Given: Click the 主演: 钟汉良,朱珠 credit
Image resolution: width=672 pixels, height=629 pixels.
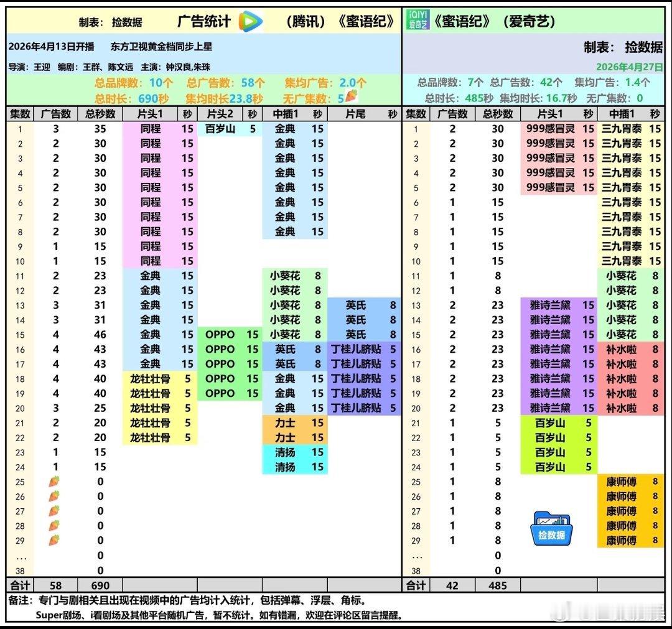Looking at the screenshot, I should [175, 67].
